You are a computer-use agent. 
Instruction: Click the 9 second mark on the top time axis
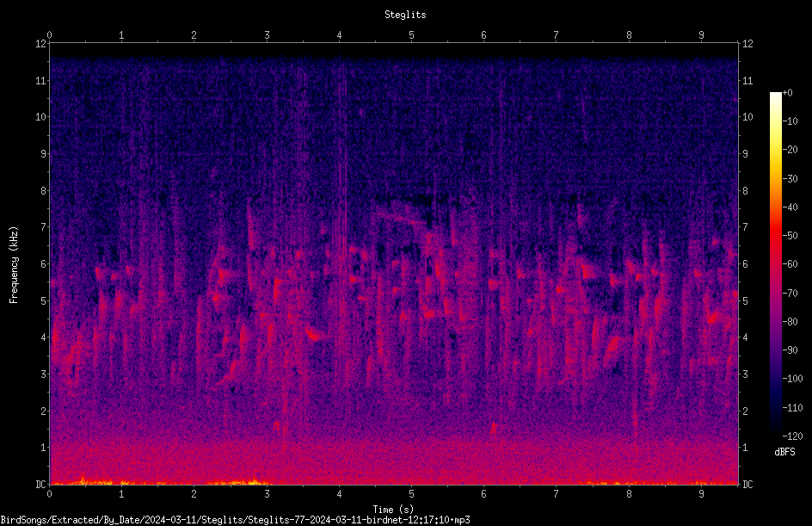(x=701, y=35)
